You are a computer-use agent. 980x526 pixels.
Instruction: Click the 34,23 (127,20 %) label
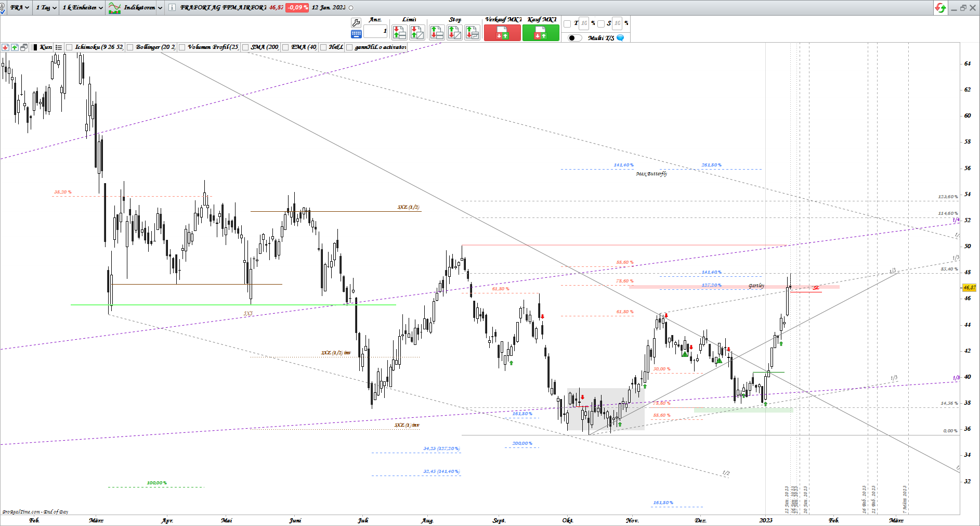[441, 448]
